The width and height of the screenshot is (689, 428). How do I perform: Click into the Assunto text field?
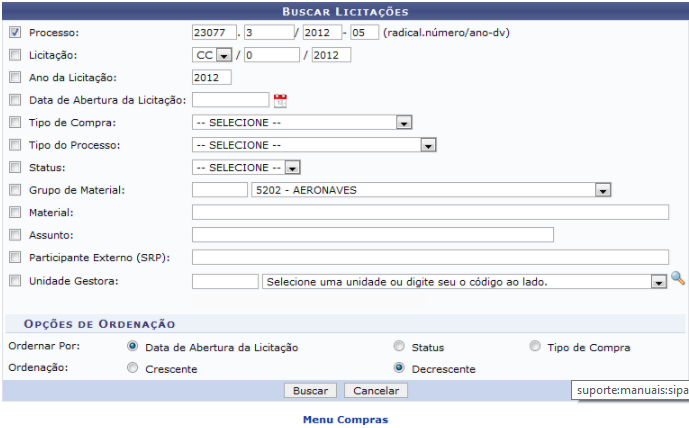pyautogui.click(x=372, y=235)
